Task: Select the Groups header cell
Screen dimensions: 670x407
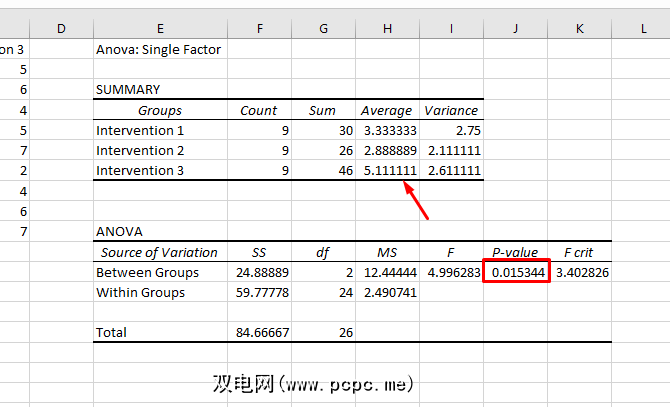Action: 160,110
